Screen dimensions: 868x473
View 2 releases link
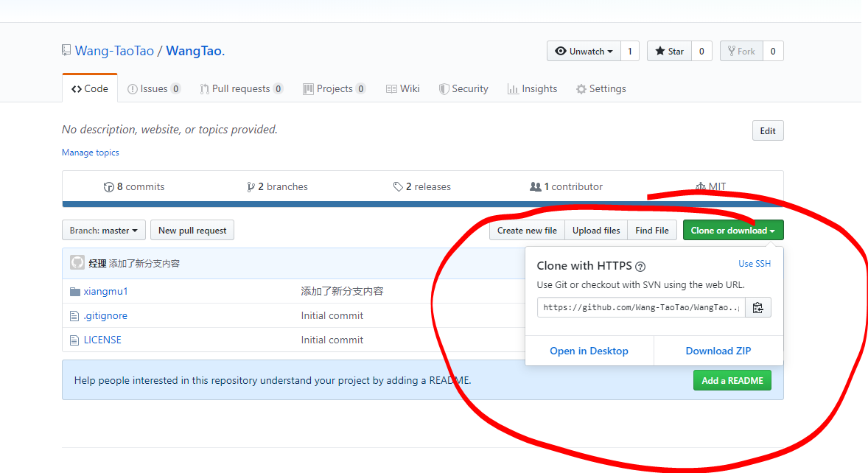point(421,187)
